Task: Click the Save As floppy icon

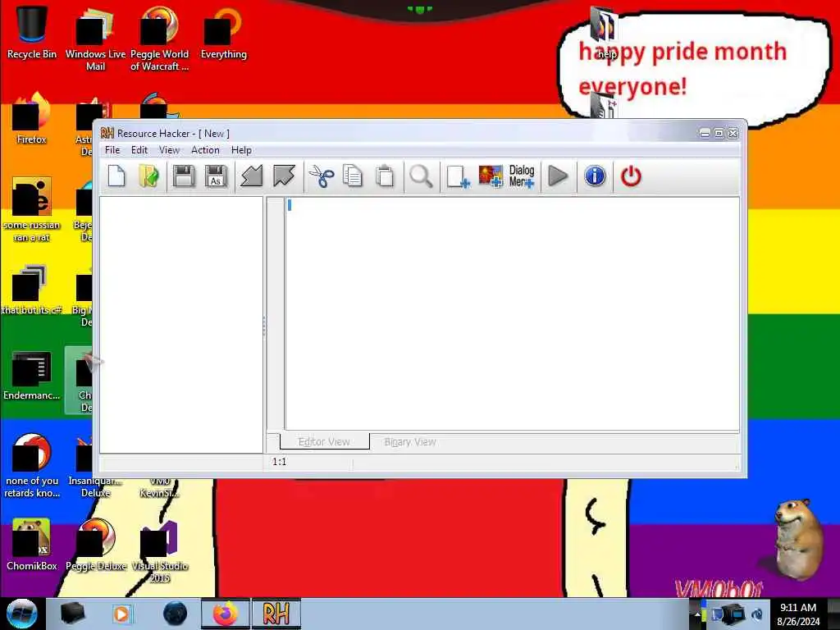Action: pos(216,176)
